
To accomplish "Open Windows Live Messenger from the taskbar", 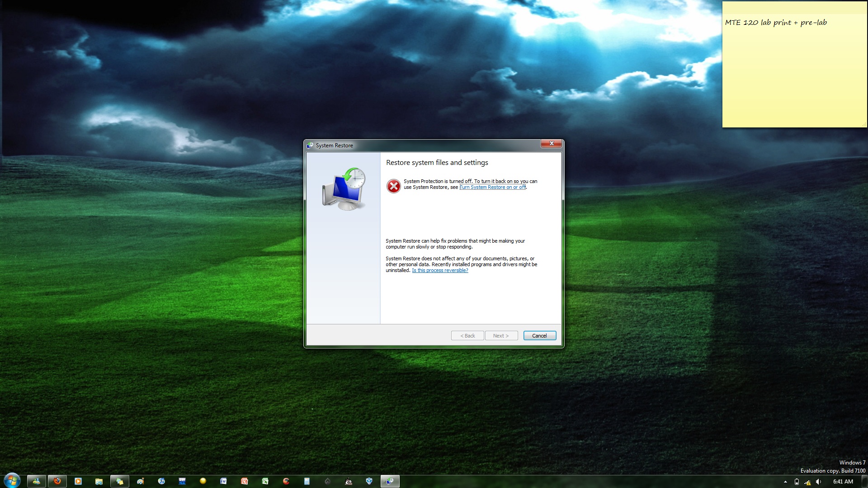I will point(37,481).
